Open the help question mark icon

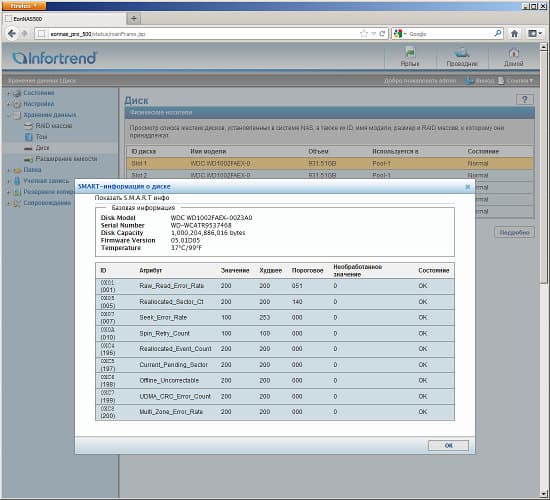(525, 100)
